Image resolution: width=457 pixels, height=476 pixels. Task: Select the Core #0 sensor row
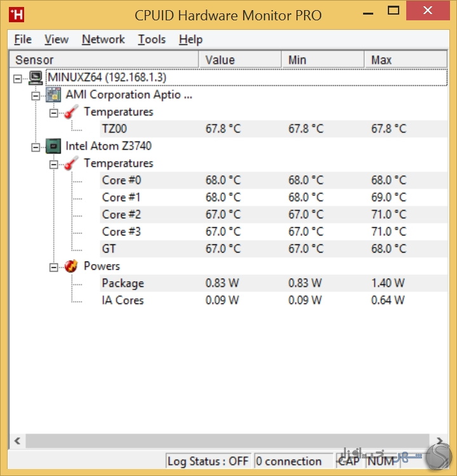[x=274, y=180]
